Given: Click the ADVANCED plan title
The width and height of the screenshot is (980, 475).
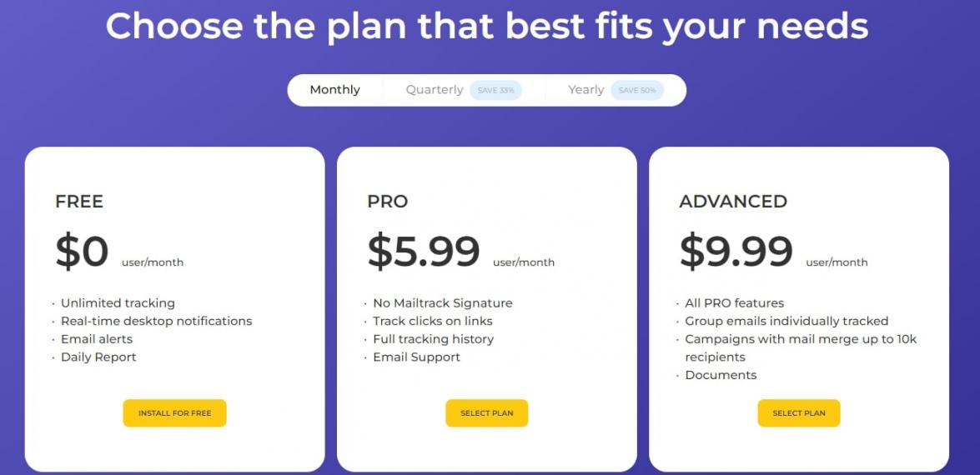Looking at the screenshot, I should pyautogui.click(x=733, y=202).
